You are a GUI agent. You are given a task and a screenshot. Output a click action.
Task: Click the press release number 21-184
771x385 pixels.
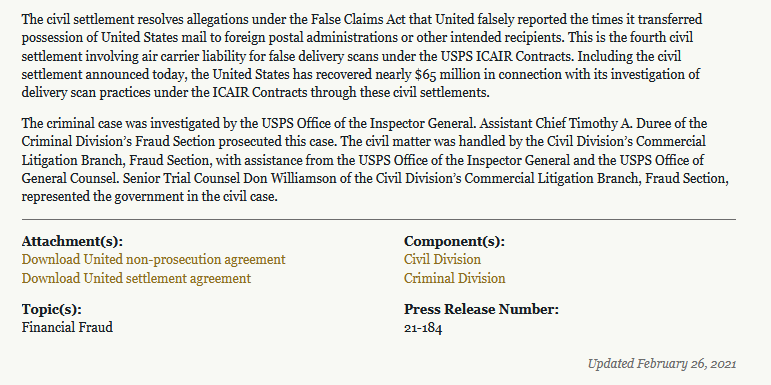[423, 328]
